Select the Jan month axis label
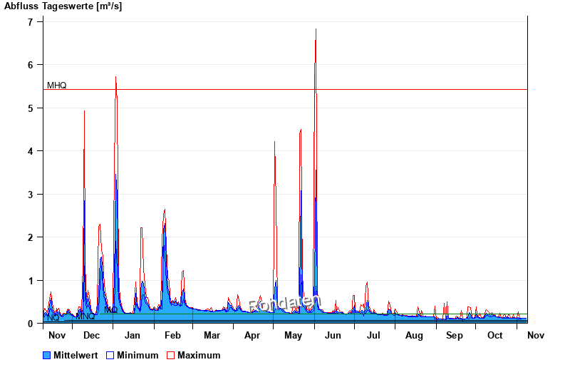 132,335
